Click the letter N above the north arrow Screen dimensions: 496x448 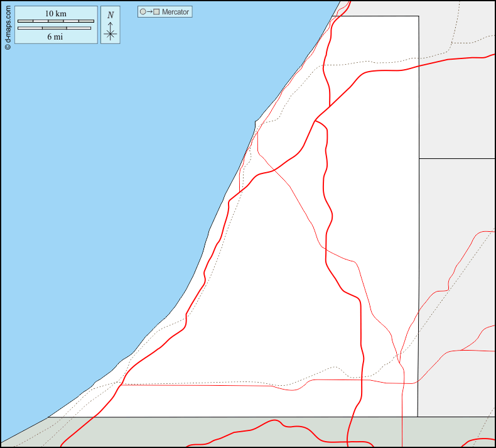pyautogui.click(x=111, y=15)
